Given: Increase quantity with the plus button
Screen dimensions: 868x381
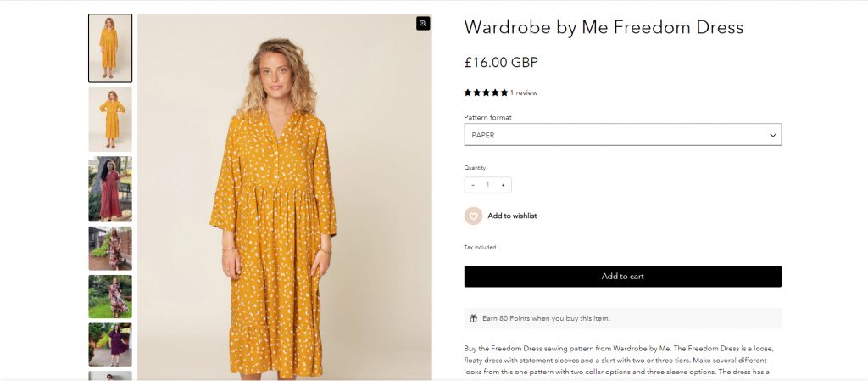Looking at the screenshot, I should [x=503, y=185].
